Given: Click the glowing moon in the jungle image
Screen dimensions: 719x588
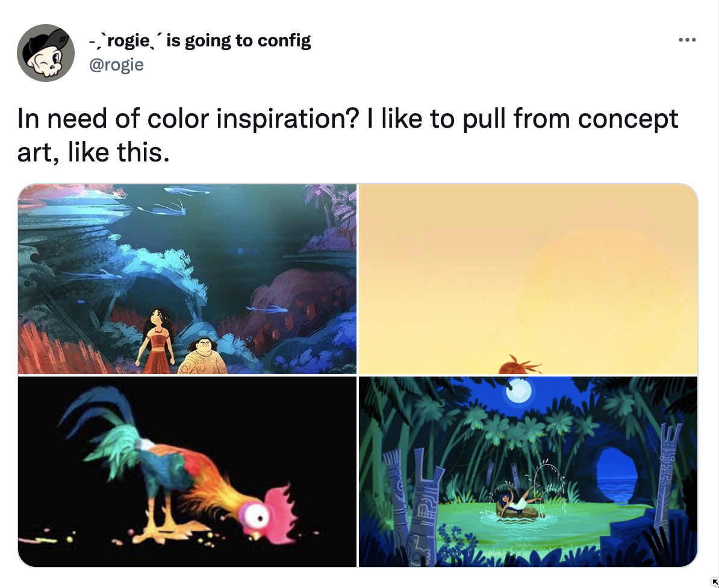Looking at the screenshot, I should (518, 391).
